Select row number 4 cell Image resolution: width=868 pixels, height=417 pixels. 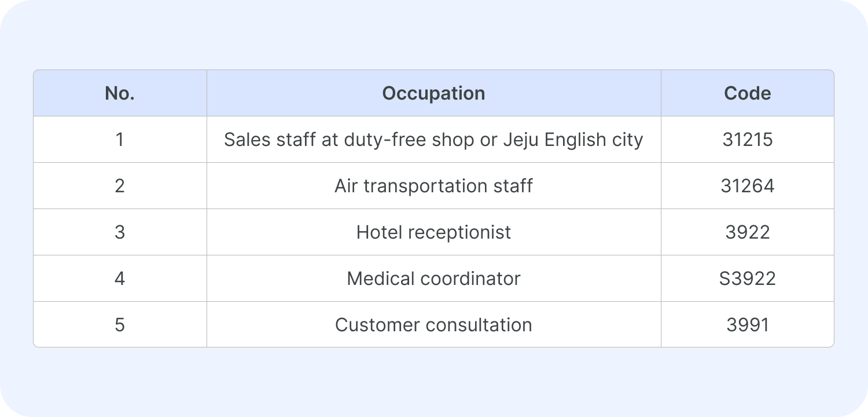click(x=120, y=279)
